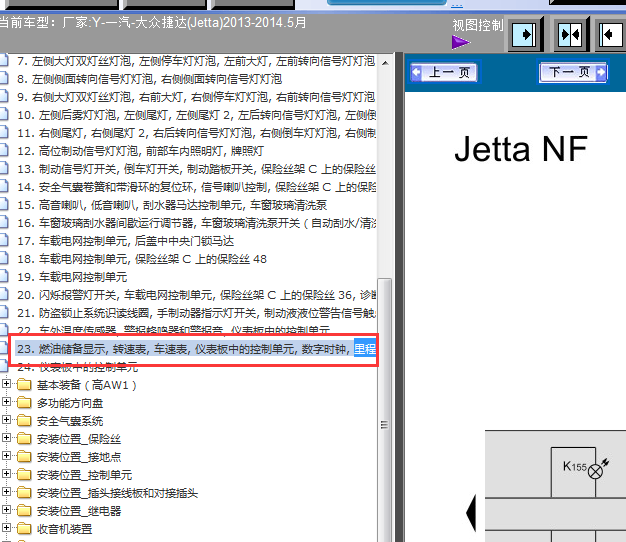Select item 23. 燃油储备显示, 转速表
Image resolution: width=626 pixels, height=542 pixels.
click(x=196, y=349)
